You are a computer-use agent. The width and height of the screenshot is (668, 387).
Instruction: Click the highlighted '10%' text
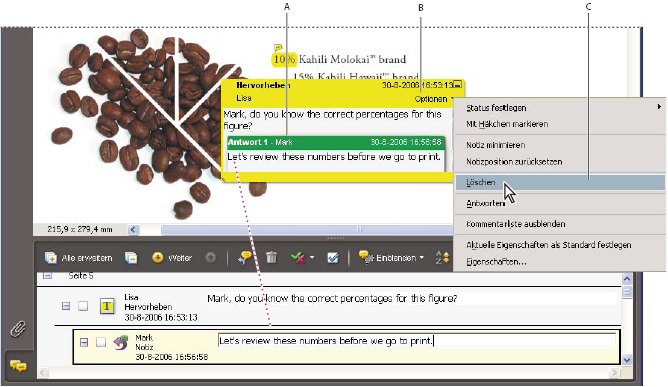(284, 59)
